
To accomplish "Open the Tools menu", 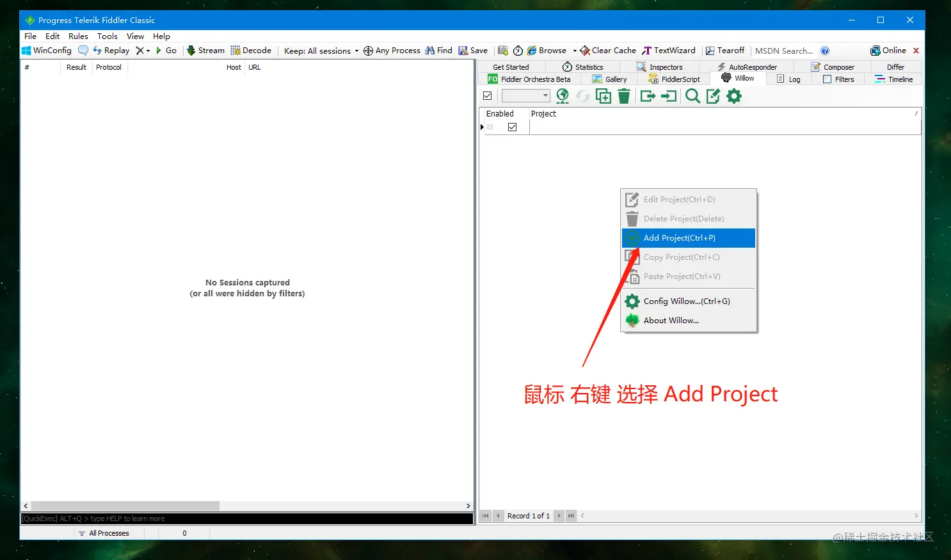I will coord(108,36).
